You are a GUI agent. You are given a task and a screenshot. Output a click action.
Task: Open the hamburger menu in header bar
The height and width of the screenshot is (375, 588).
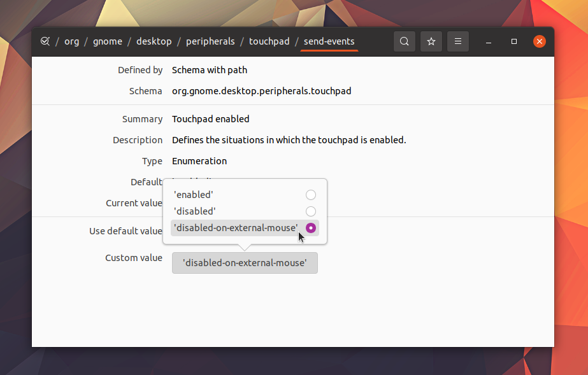point(458,41)
